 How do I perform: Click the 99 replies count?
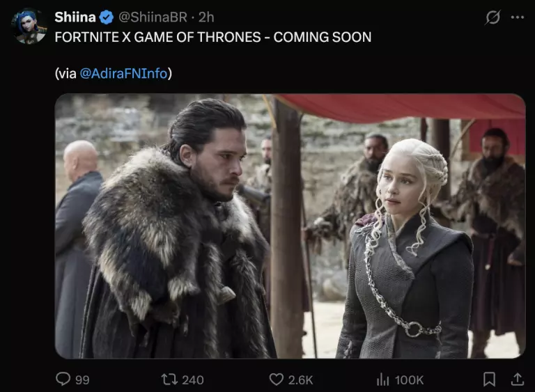pos(82,379)
